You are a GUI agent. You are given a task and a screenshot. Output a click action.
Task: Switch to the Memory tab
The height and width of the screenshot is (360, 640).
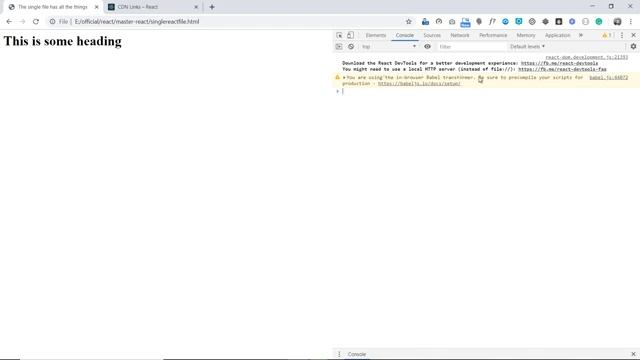pos(526,36)
